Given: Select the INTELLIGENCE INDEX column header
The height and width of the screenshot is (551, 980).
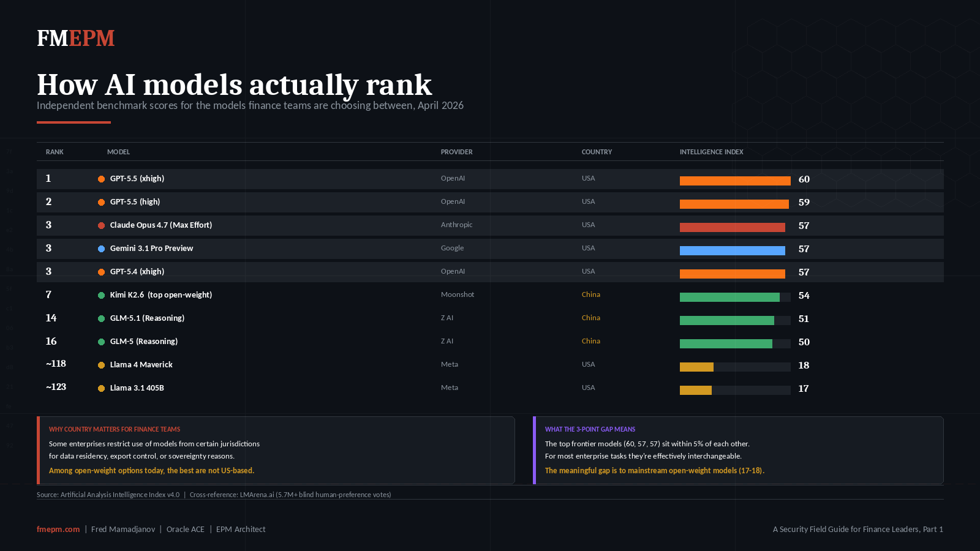Looking at the screenshot, I should tap(711, 152).
